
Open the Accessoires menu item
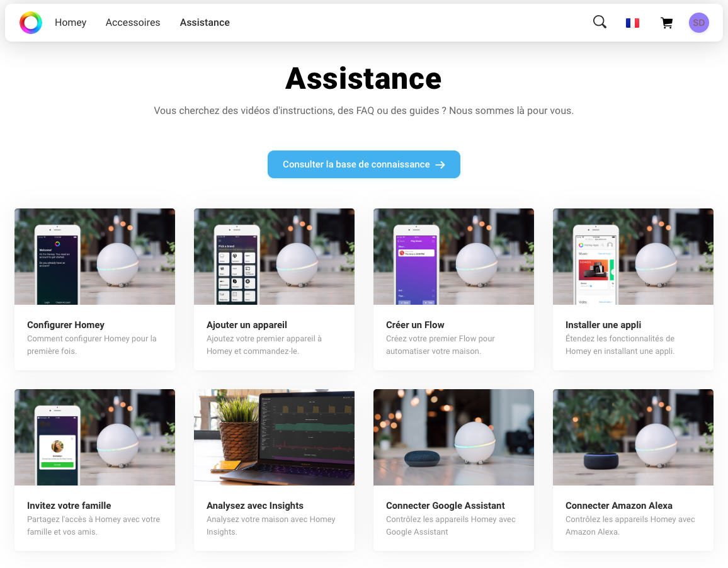[132, 22]
